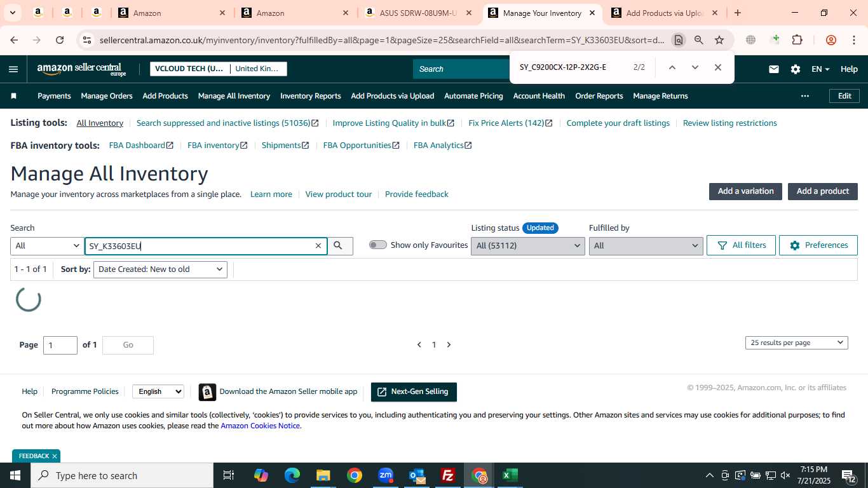Click the Add a product button
Image resolution: width=868 pixels, height=488 pixels.
823,191
